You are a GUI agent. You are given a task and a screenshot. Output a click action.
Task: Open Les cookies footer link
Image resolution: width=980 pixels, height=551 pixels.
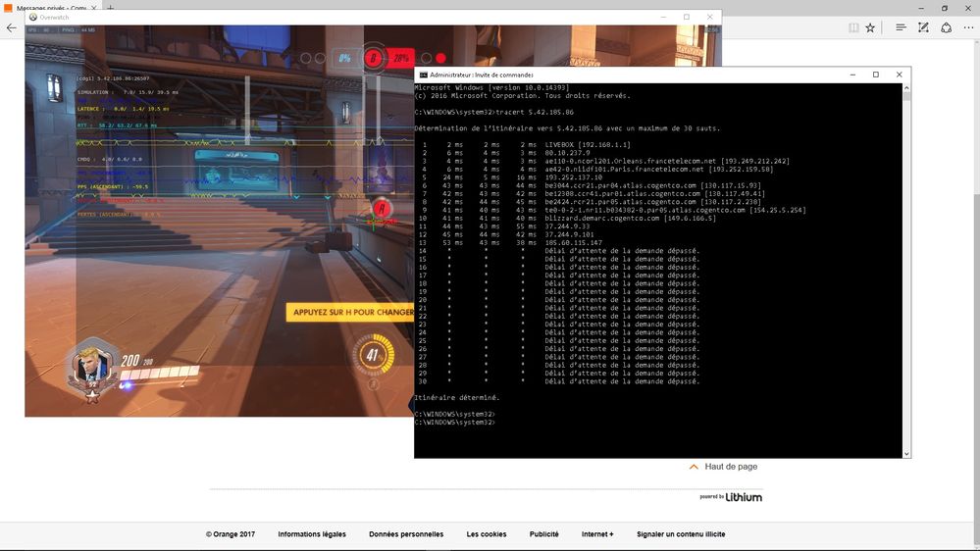click(487, 534)
